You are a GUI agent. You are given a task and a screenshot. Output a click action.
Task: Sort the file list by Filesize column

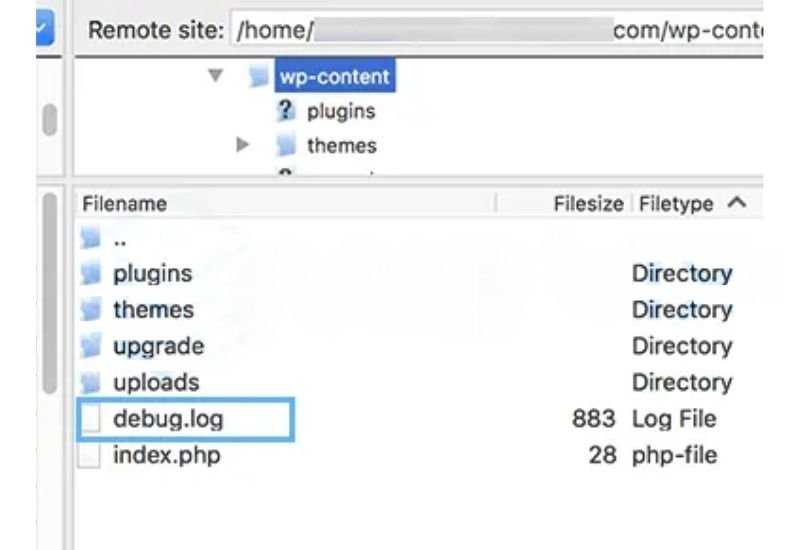pyautogui.click(x=589, y=204)
